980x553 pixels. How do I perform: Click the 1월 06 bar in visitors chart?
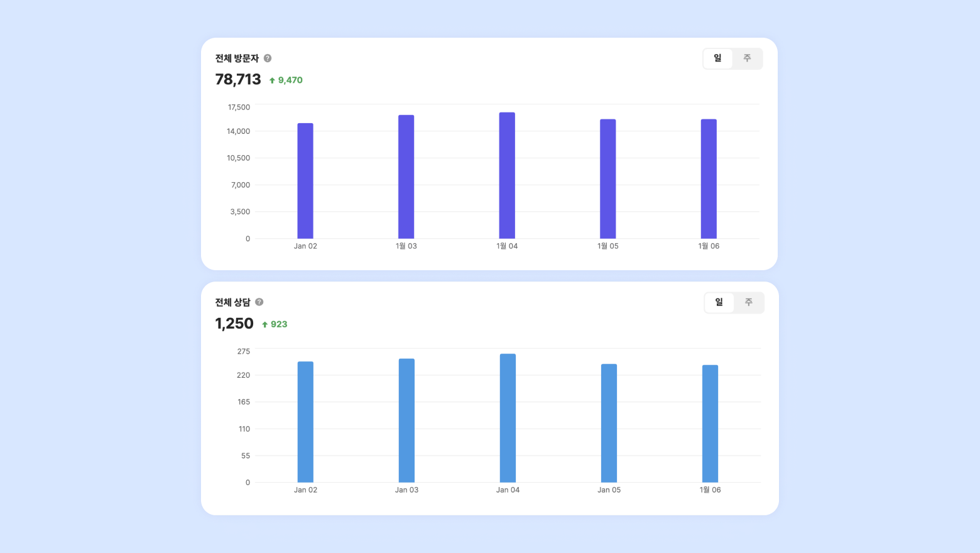point(709,179)
